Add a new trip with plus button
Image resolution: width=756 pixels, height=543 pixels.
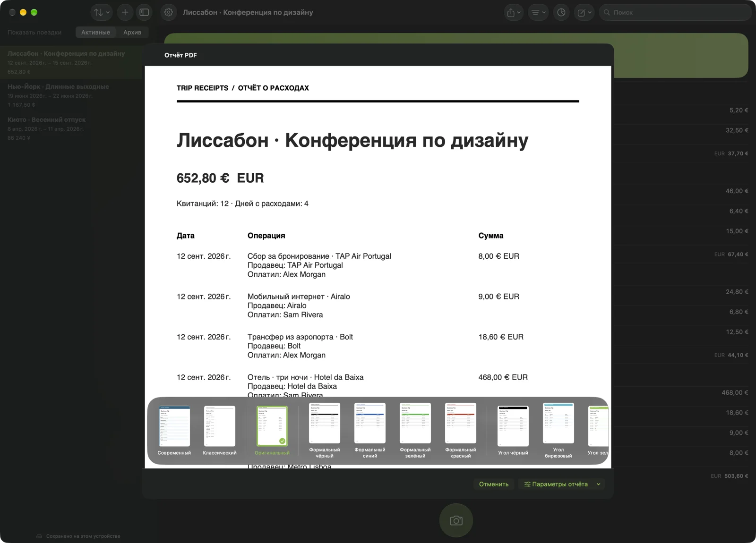click(125, 13)
